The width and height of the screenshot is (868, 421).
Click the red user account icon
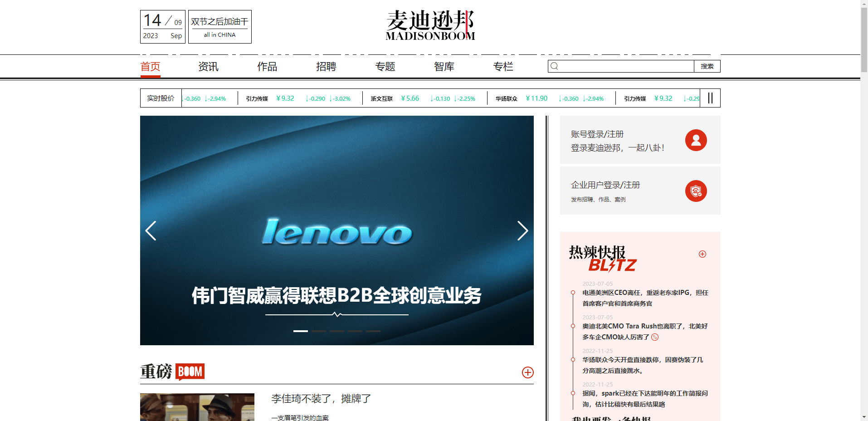696,140
